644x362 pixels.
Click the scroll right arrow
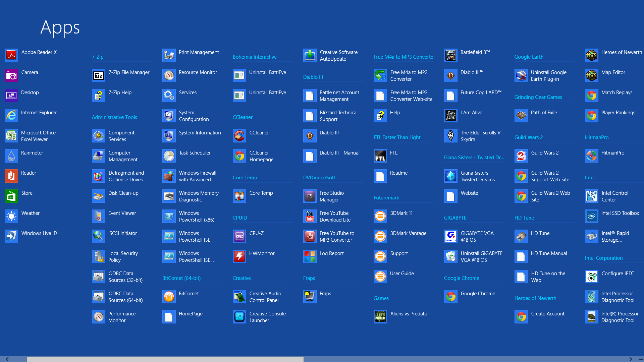pos(631,359)
